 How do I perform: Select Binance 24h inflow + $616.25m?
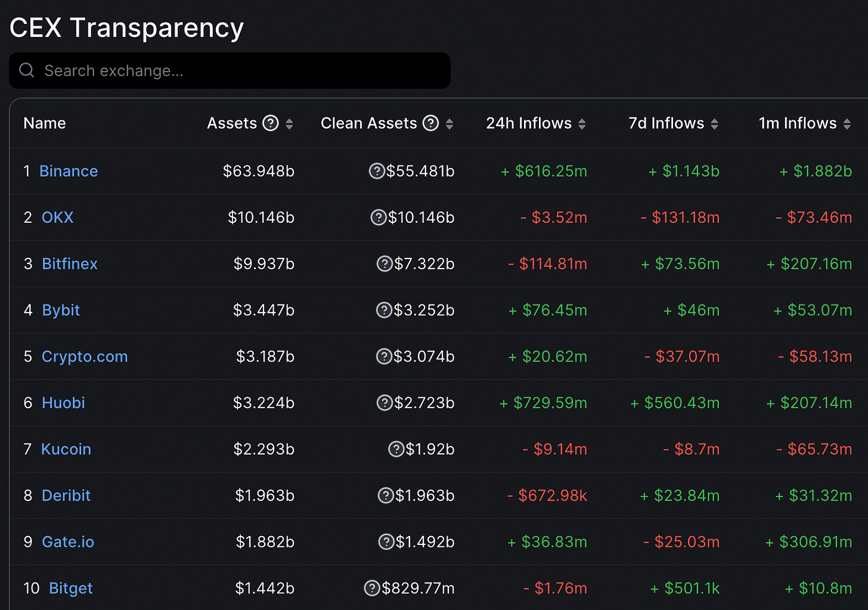(x=544, y=172)
